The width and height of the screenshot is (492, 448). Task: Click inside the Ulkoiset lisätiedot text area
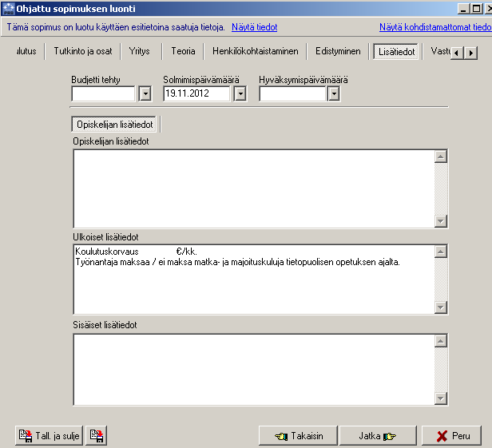pos(253,280)
